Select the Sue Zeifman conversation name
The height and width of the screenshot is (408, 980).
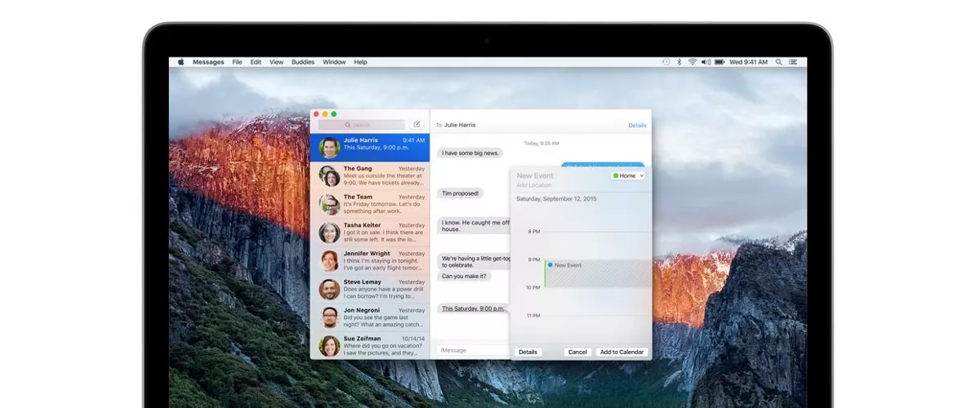362,339
